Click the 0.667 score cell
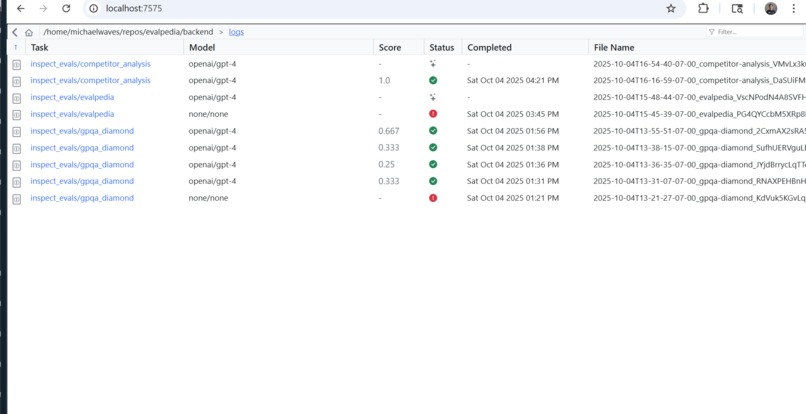 point(389,131)
